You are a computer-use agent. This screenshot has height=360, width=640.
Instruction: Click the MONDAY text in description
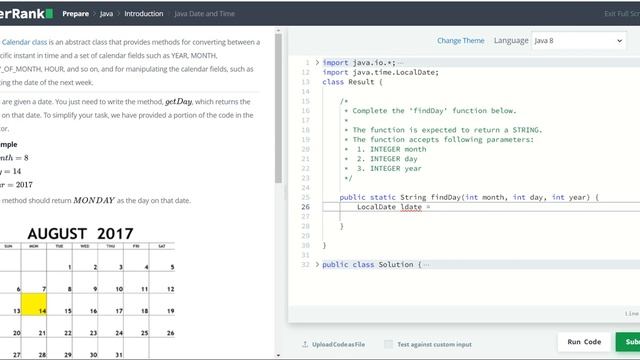(x=94, y=200)
